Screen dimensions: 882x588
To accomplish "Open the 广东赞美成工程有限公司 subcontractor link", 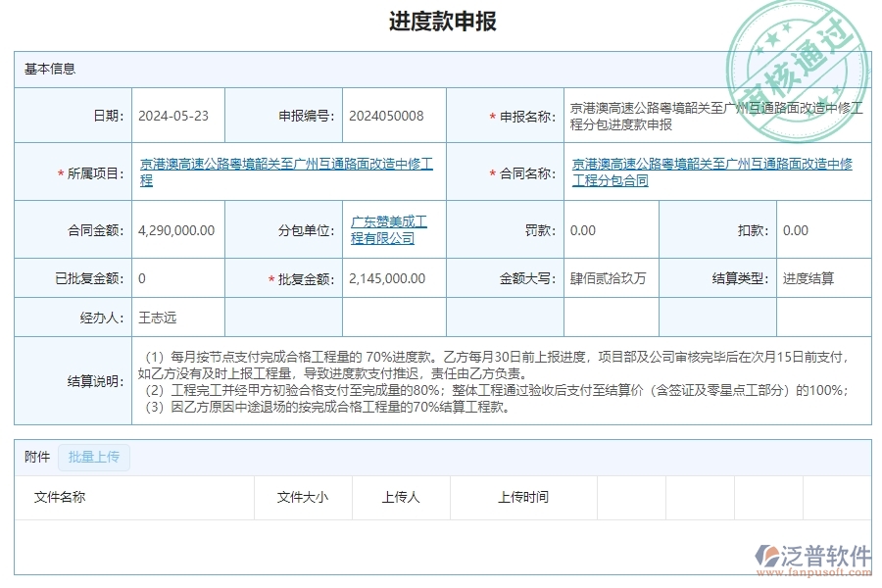I will click(x=387, y=230).
